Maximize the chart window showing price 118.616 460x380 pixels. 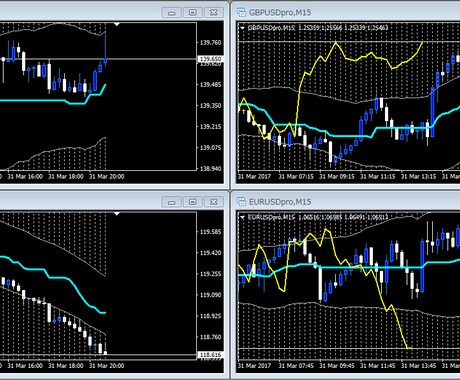click(x=193, y=202)
